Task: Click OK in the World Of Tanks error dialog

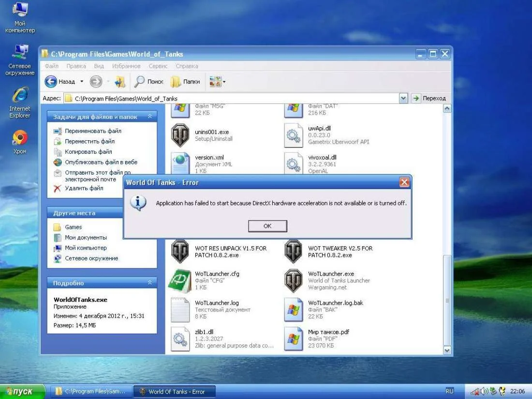Action: (x=267, y=226)
